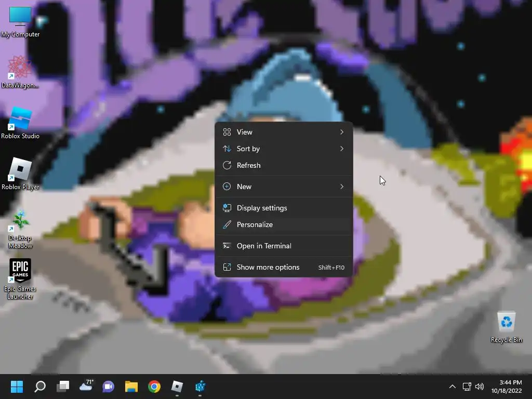Open the Sort by submenu
532x399 pixels.
pyautogui.click(x=284, y=149)
